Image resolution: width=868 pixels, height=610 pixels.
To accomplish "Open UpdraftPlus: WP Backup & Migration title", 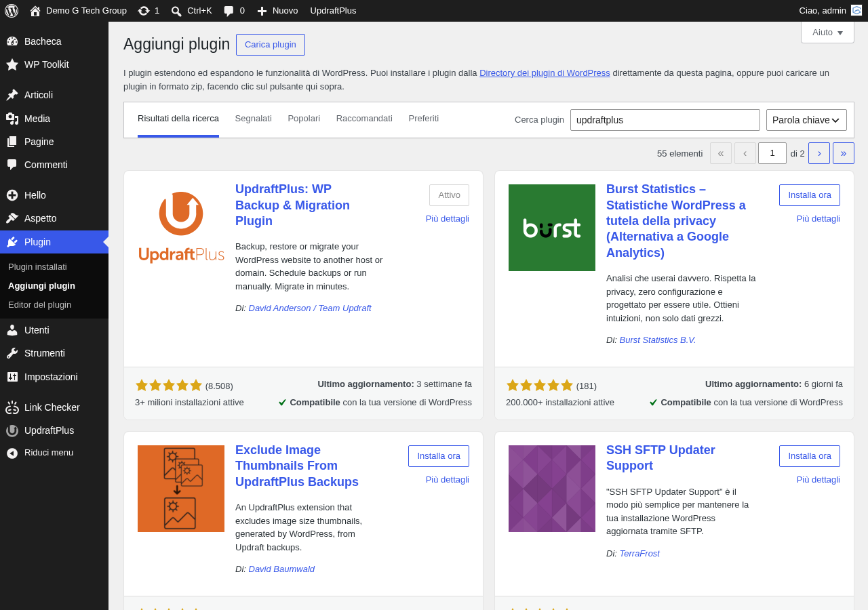I will pyautogui.click(x=293, y=205).
